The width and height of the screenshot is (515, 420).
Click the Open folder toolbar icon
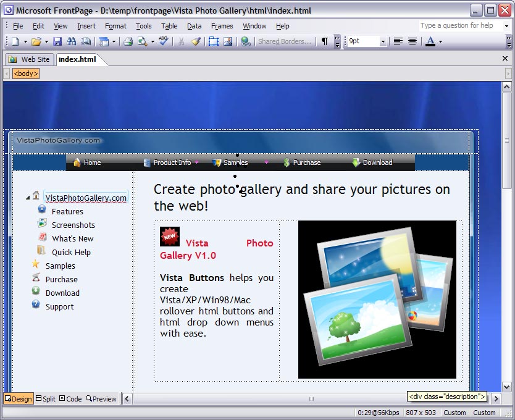coord(36,41)
